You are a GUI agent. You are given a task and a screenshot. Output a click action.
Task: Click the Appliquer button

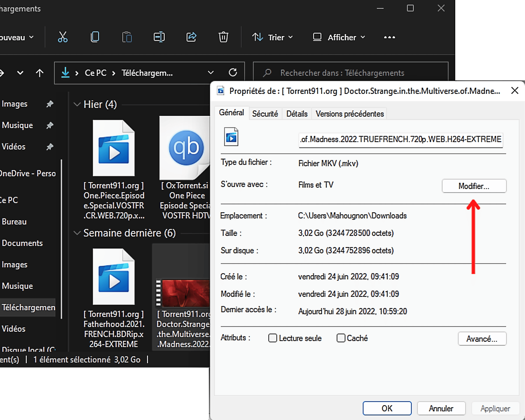tap(495, 408)
